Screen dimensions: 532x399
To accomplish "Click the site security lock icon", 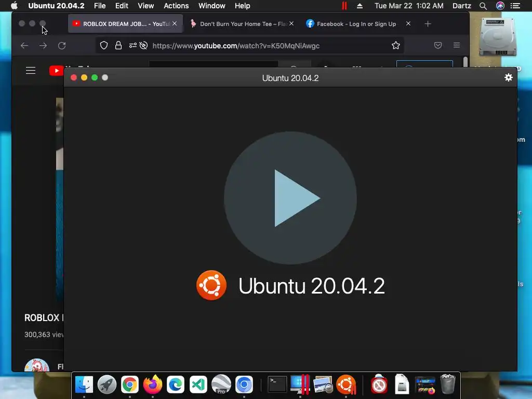I will [118, 46].
